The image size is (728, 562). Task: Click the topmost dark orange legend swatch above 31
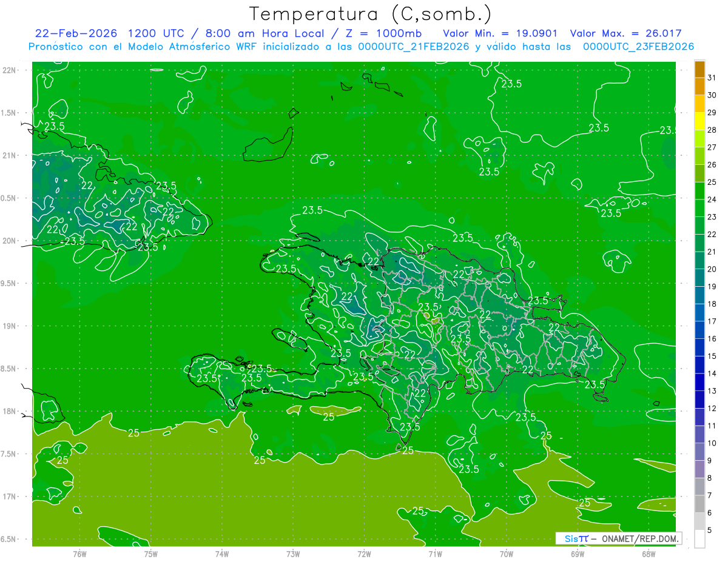click(x=699, y=69)
